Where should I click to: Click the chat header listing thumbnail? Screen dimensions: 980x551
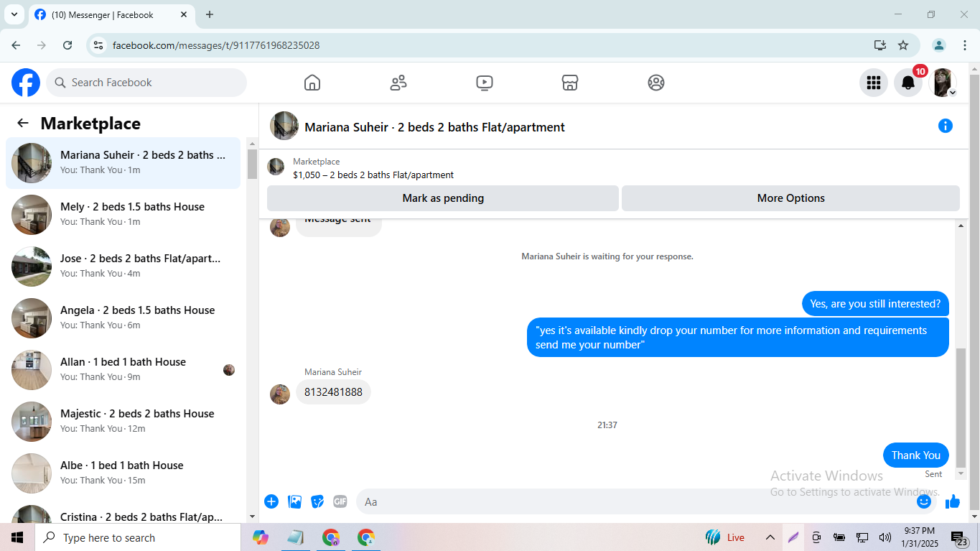click(284, 126)
